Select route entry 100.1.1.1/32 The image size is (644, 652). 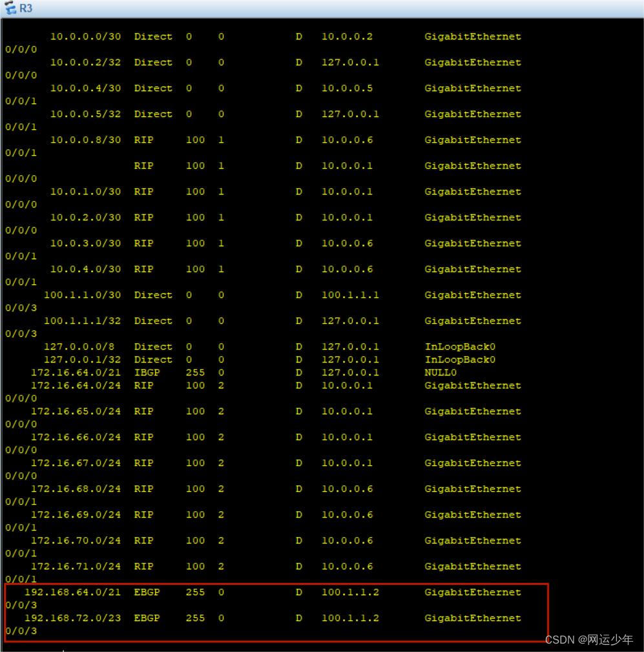pyautogui.click(x=82, y=321)
